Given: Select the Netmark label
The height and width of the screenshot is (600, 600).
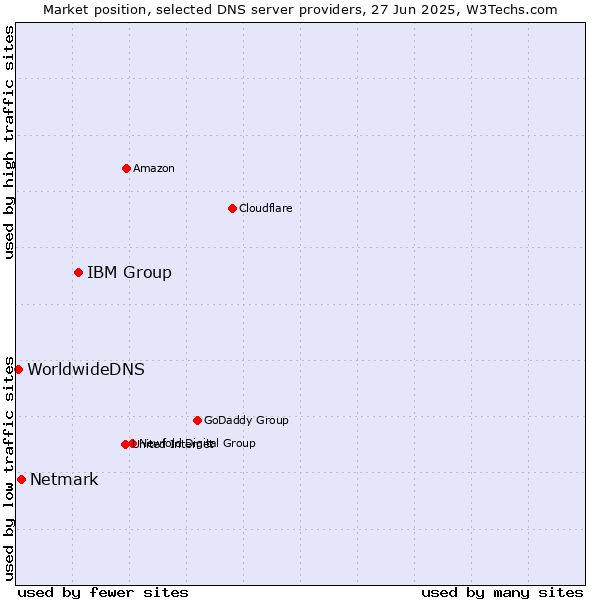Looking at the screenshot, I should (64, 479).
